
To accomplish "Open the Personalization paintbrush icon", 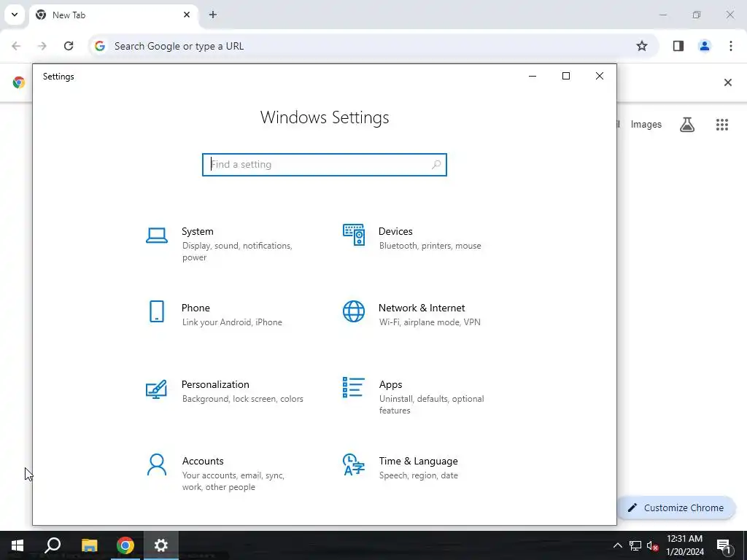I will click(157, 389).
